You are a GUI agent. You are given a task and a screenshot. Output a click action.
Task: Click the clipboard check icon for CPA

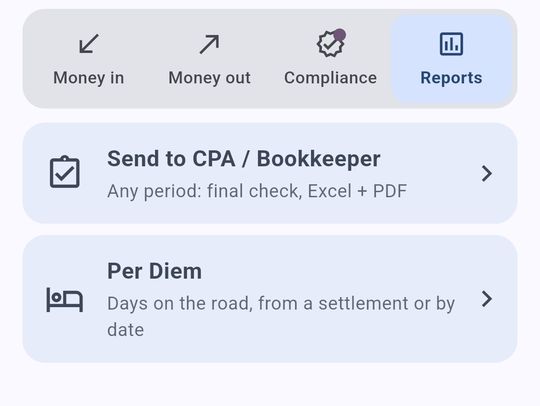[65, 172]
